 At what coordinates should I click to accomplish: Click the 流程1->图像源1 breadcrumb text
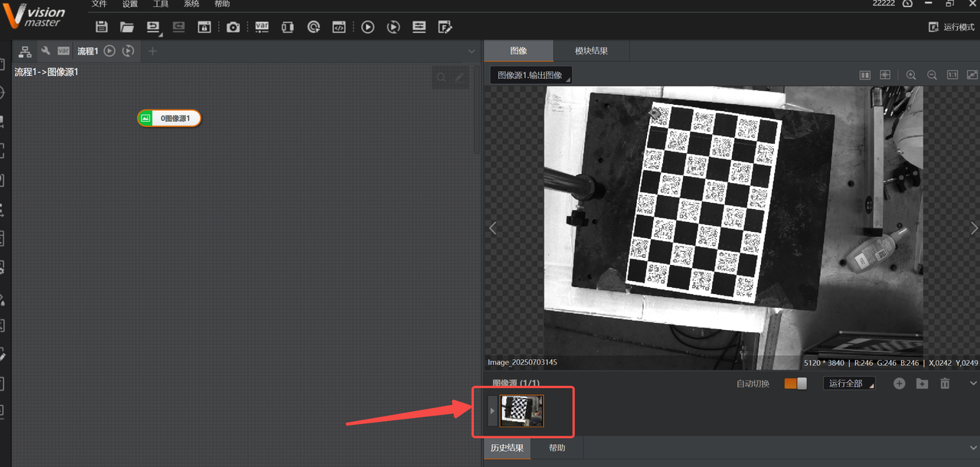[x=46, y=72]
